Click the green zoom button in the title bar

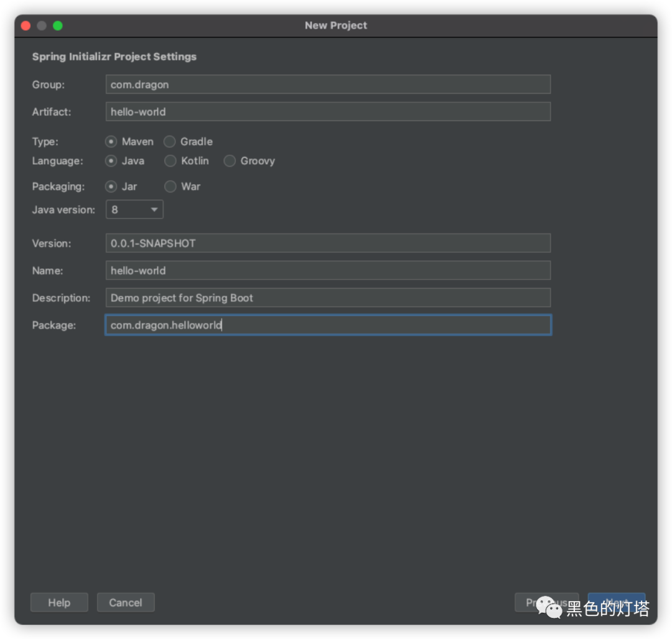point(58,26)
